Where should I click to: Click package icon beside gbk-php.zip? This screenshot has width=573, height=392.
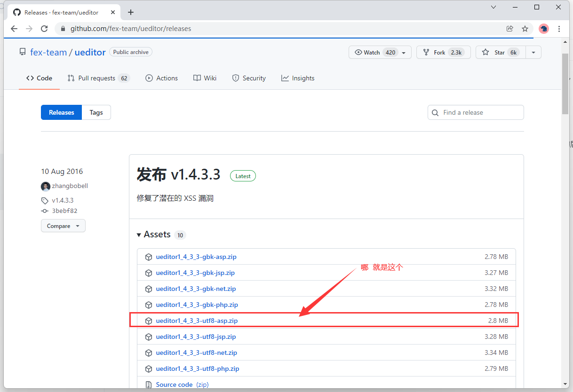tap(148, 305)
